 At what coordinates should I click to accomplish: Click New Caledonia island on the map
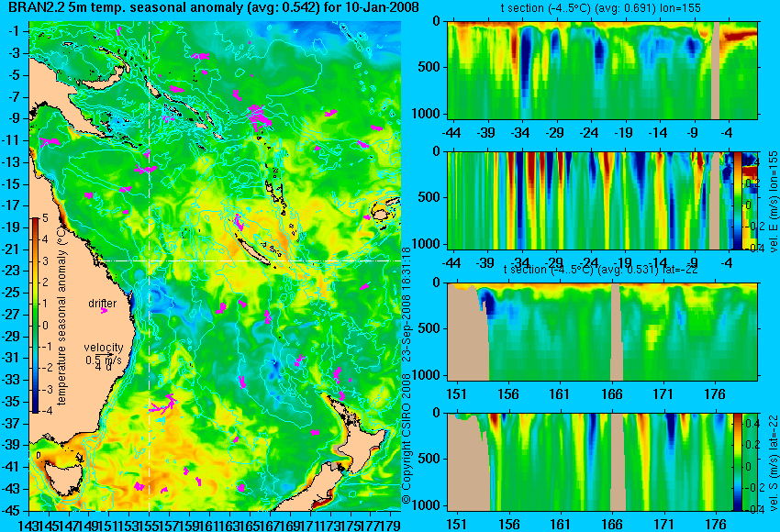point(253,246)
